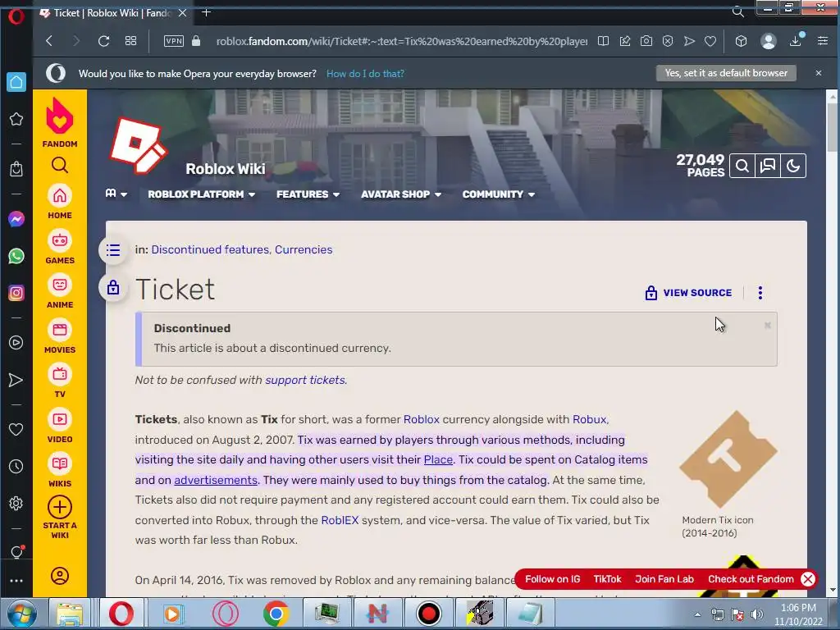
Task: Open the explore book icon dropdown
Action: pyautogui.click(x=116, y=194)
